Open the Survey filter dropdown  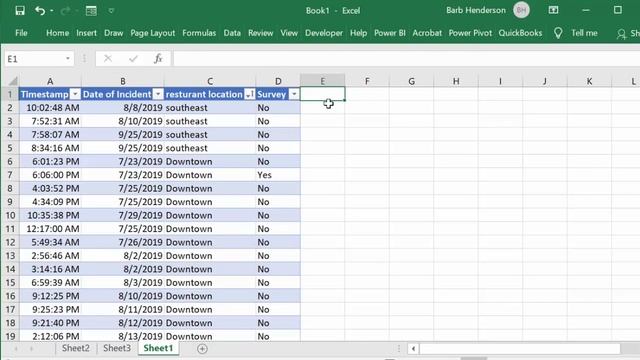(x=294, y=94)
